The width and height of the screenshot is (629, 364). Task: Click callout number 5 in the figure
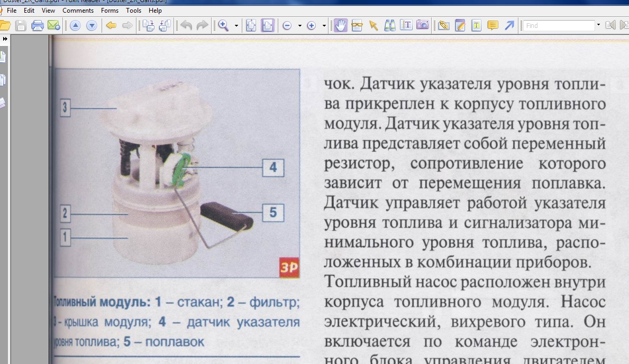273,212
